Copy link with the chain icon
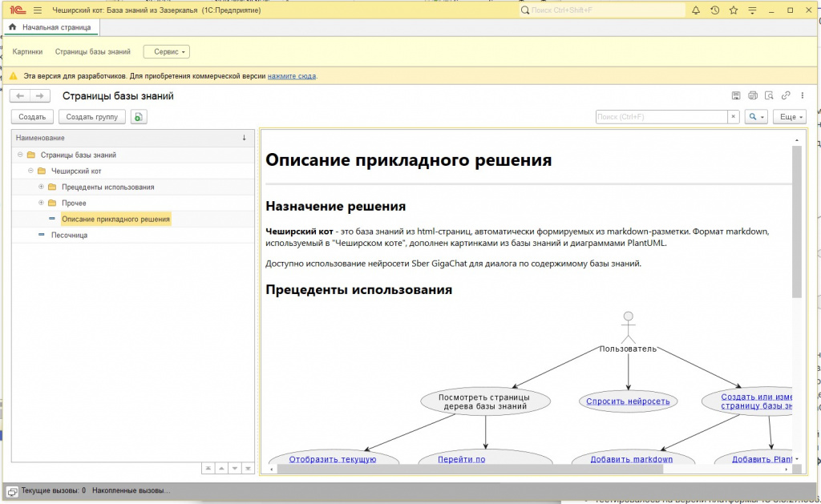 pyautogui.click(x=786, y=95)
